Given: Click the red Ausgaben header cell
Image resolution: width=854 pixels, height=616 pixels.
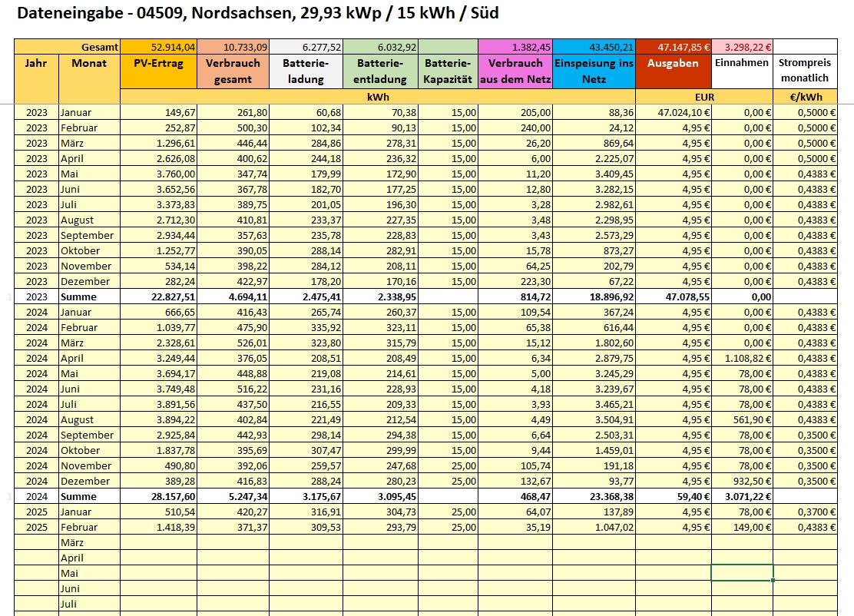Looking at the screenshot, I should (x=673, y=71).
